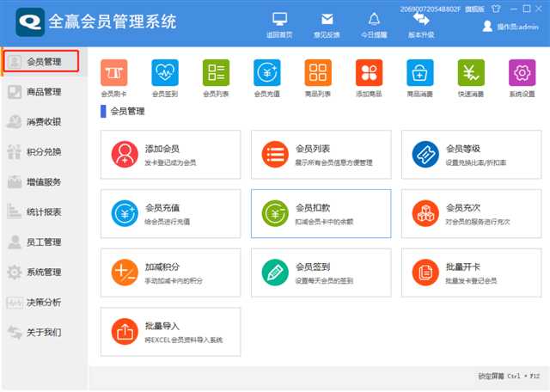
Task: Click 锁定屏幕 in the status bar
Action: click(492, 377)
